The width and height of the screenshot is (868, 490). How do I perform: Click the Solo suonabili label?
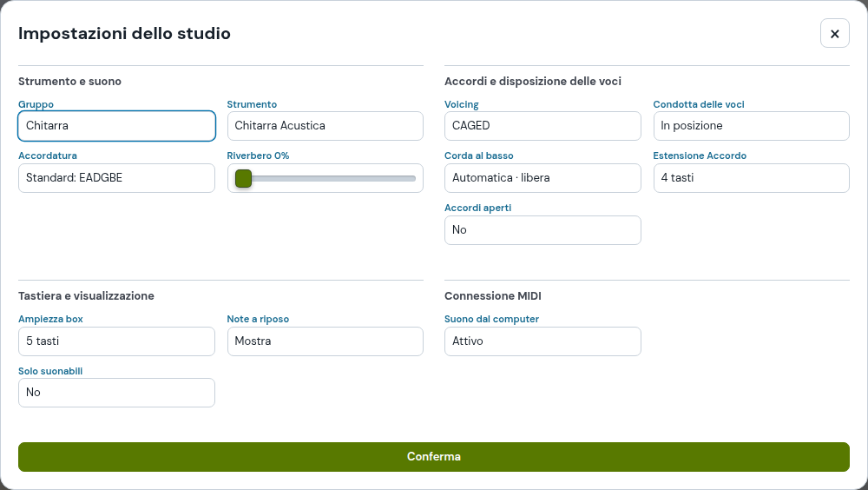pyautogui.click(x=50, y=371)
